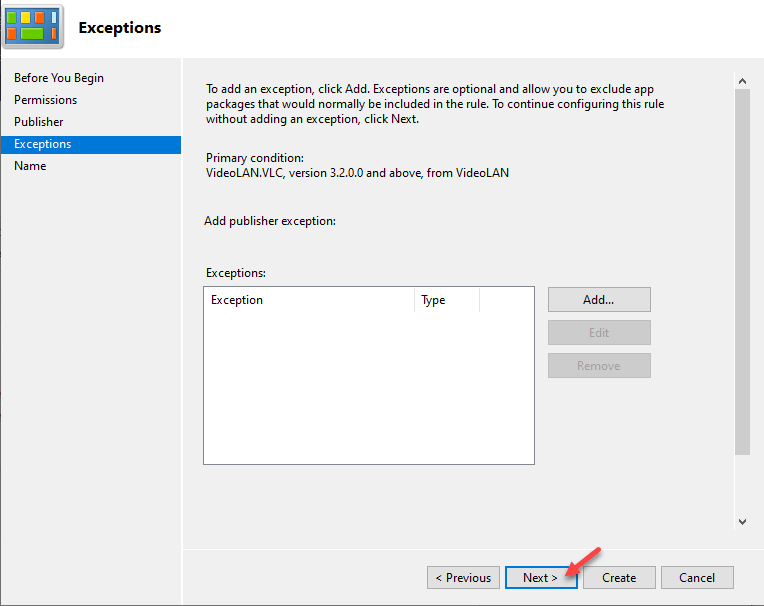Click the vertical scrollbar thumb
Viewport: 764px width, 606px height.
(x=743, y=272)
